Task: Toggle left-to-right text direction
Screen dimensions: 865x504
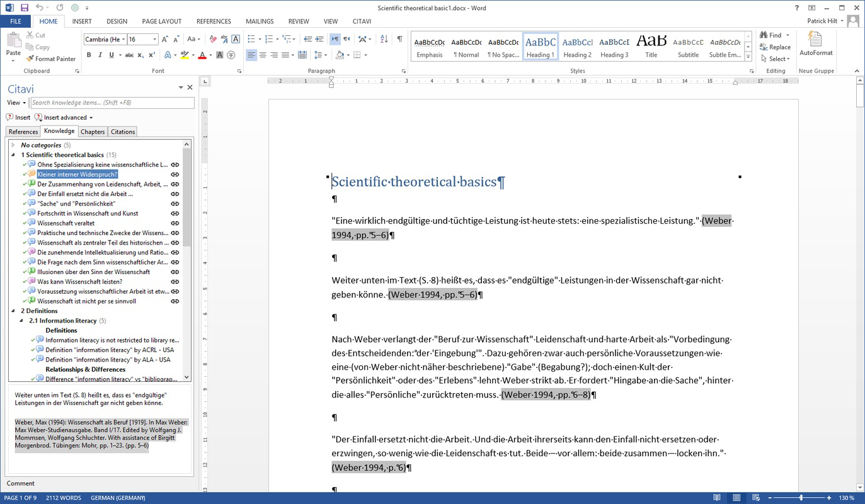Action: [x=335, y=39]
